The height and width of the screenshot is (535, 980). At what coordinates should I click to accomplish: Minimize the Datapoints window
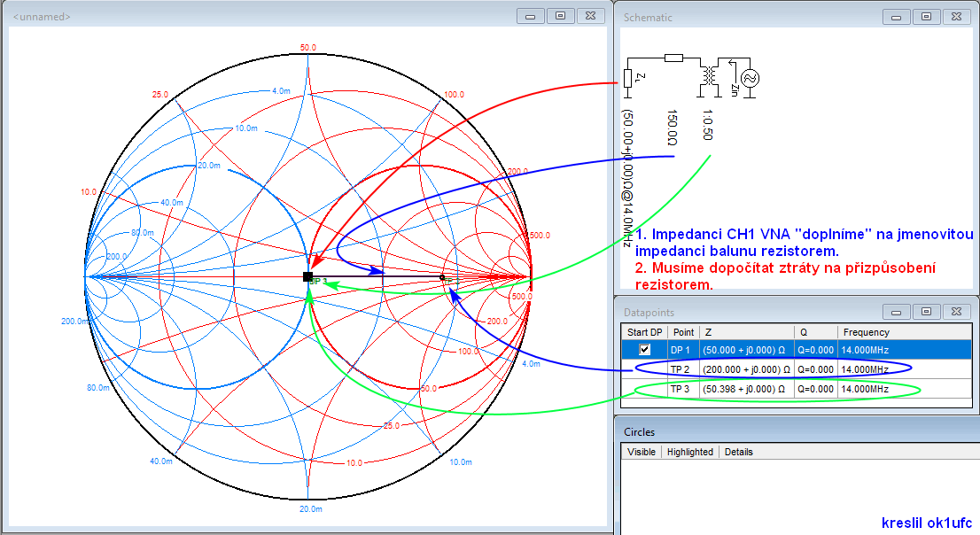(896, 312)
